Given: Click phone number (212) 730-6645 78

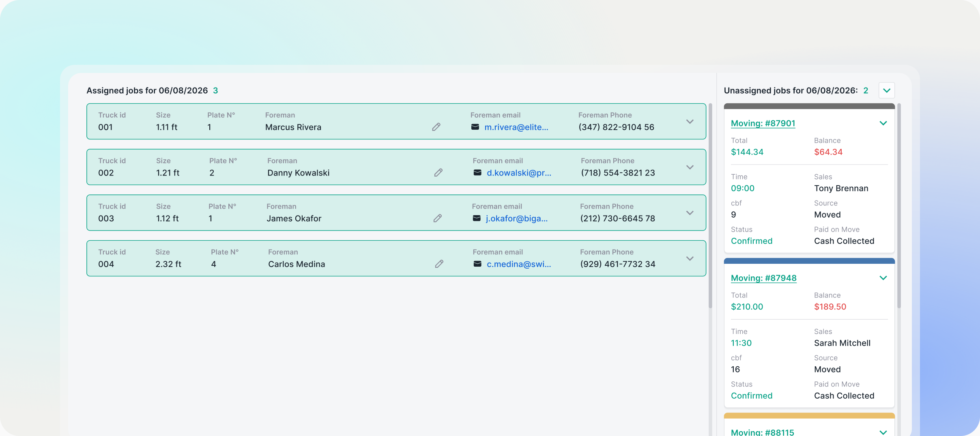Looking at the screenshot, I should pos(617,218).
